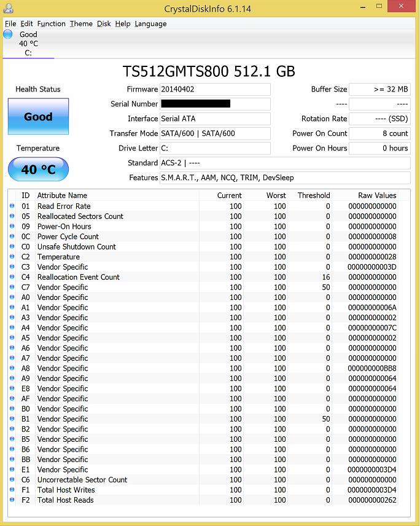
Task: Click the Threshold column header
Action: click(309, 195)
